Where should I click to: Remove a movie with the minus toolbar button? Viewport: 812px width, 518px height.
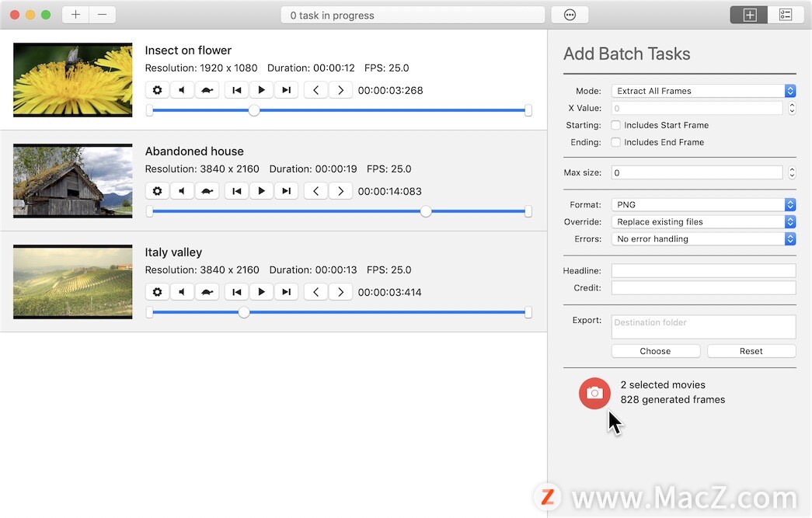[x=103, y=15]
